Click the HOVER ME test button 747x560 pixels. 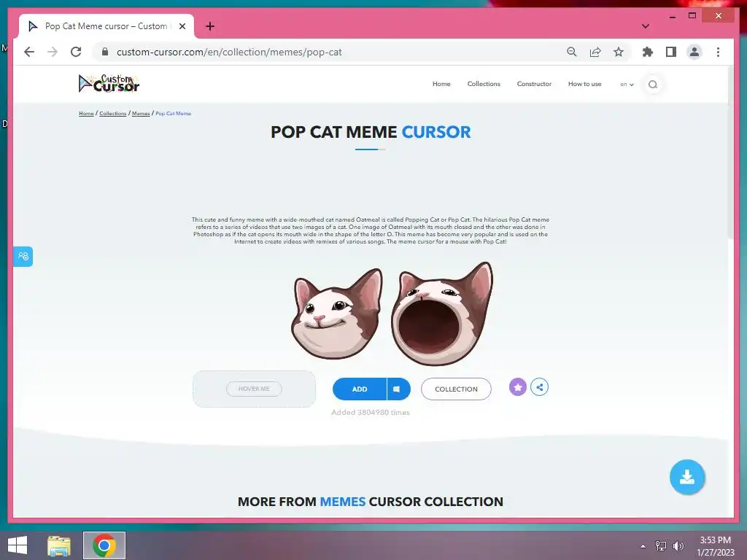tap(254, 389)
